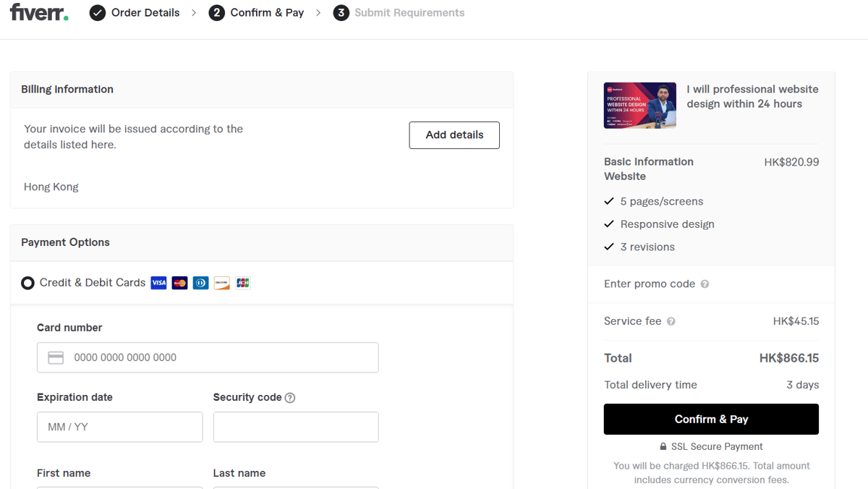Screen dimensions: 868x489
Task: Click the JCB card icon
Action: click(x=243, y=283)
